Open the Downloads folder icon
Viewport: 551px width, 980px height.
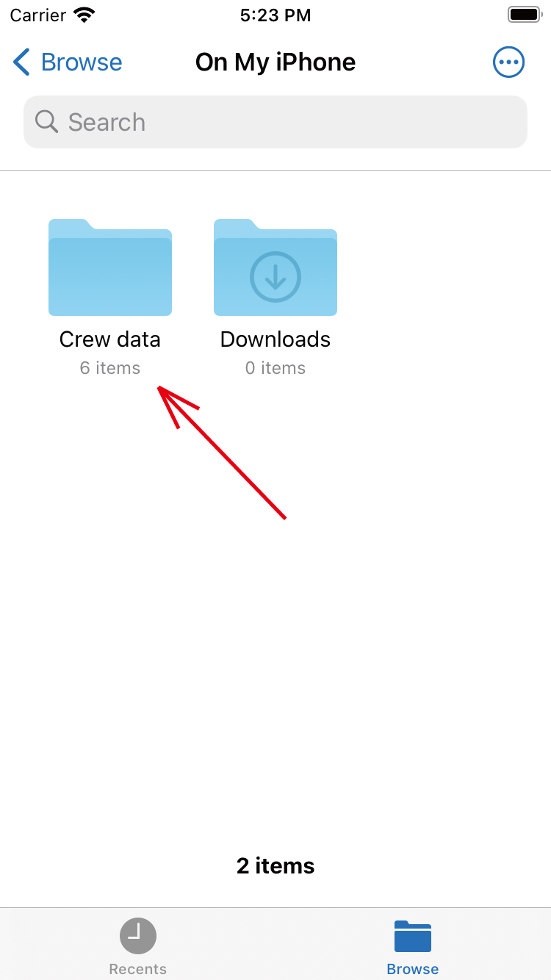click(x=275, y=267)
